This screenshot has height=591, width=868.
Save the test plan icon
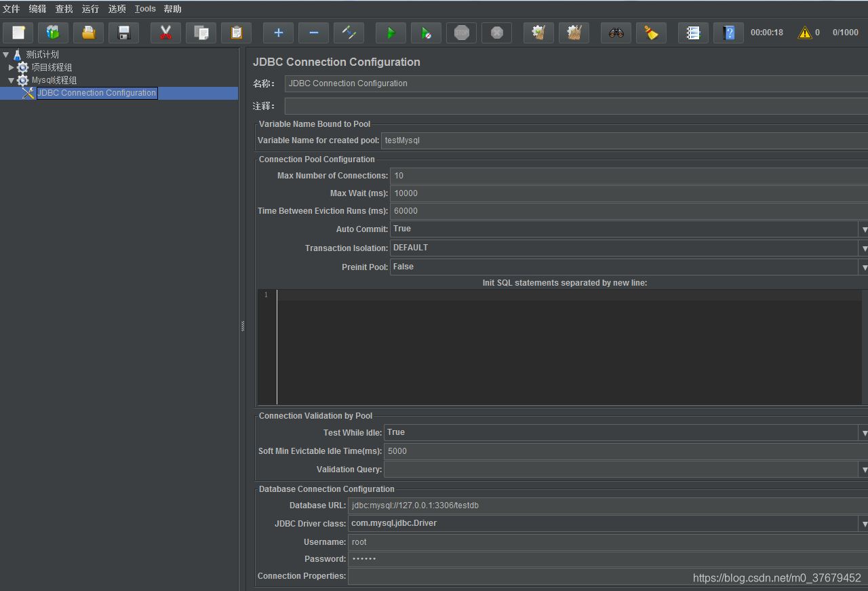tap(123, 33)
